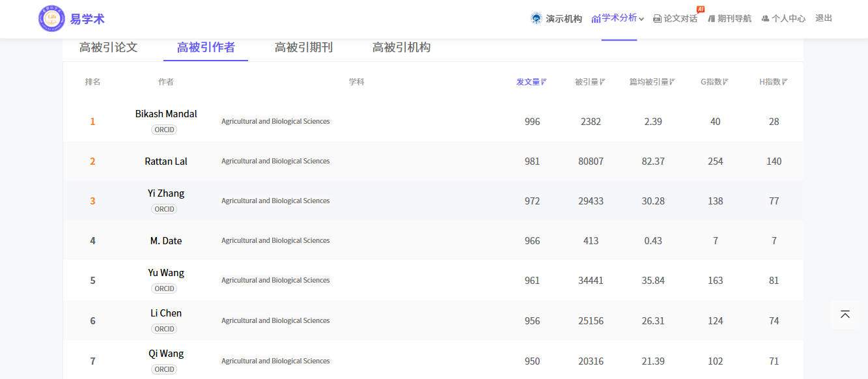Switch to 高被引期刊 tab
868x379 pixels.
[303, 48]
